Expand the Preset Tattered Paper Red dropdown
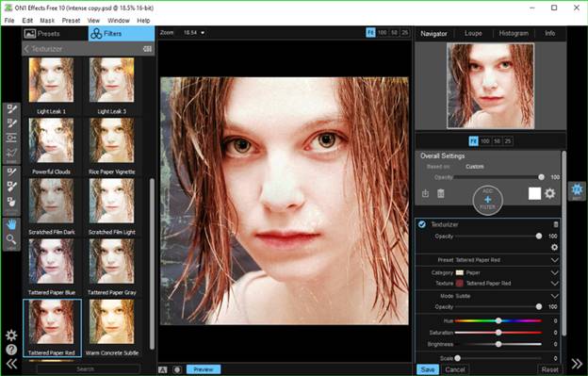The width and height of the screenshot is (588, 376). tap(555, 260)
